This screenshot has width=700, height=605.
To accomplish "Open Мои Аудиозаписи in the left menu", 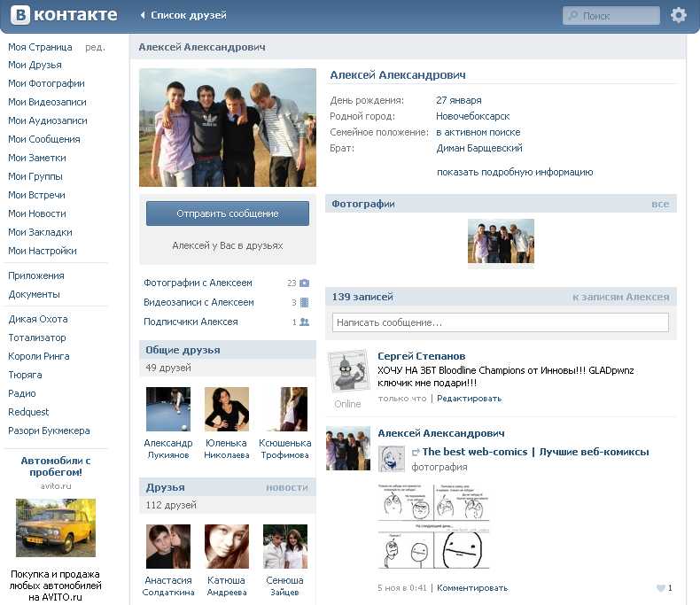I will tap(48, 120).
